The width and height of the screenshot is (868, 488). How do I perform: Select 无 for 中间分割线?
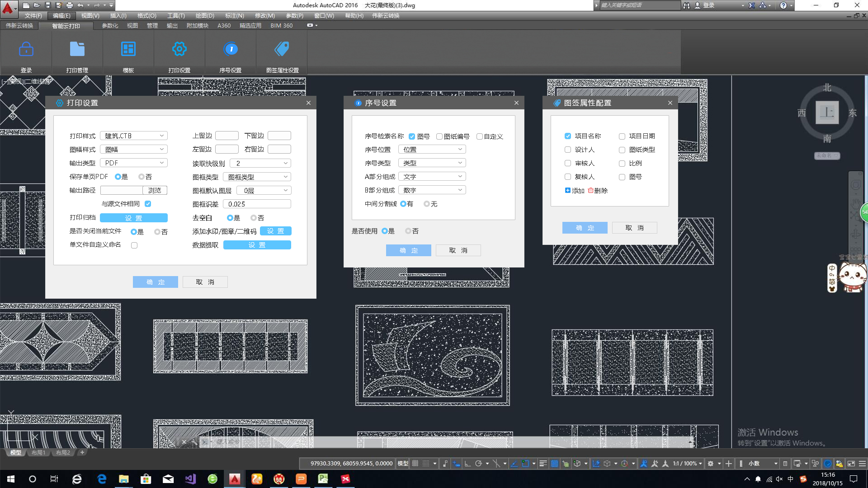pos(427,204)
